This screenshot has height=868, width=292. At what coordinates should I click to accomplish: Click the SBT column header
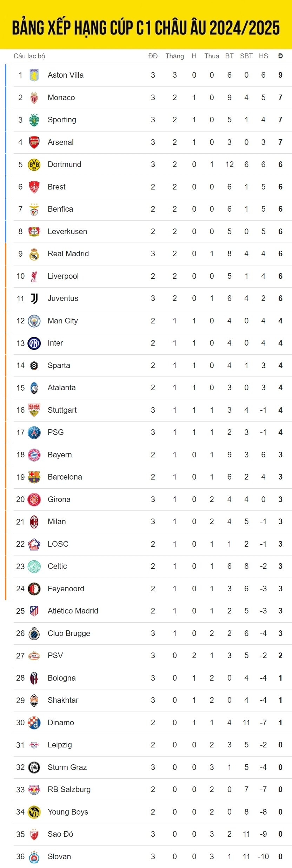[246, 56]
